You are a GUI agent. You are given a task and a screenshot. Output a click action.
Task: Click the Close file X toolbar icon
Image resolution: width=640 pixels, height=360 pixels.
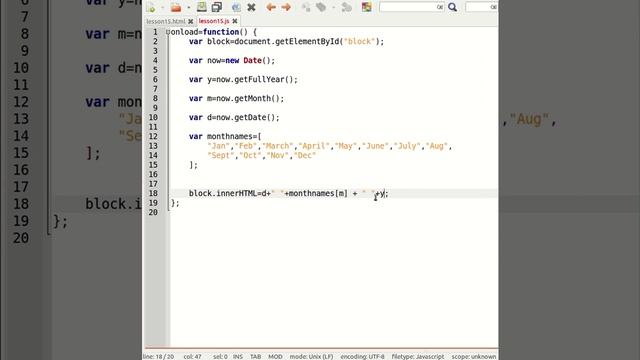click(x=251, y=7)
